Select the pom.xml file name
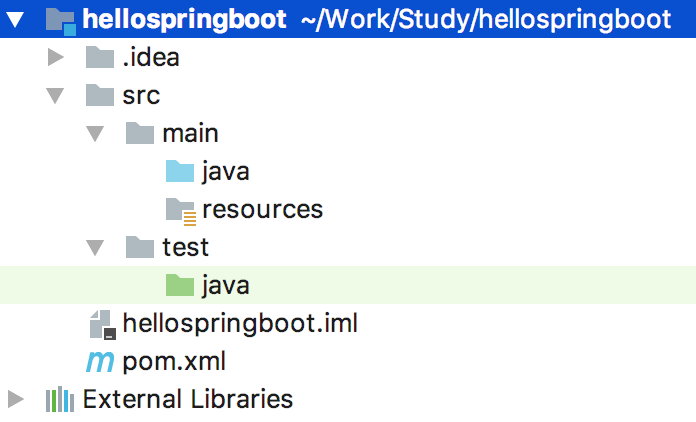696x422 pixels. 174,361
